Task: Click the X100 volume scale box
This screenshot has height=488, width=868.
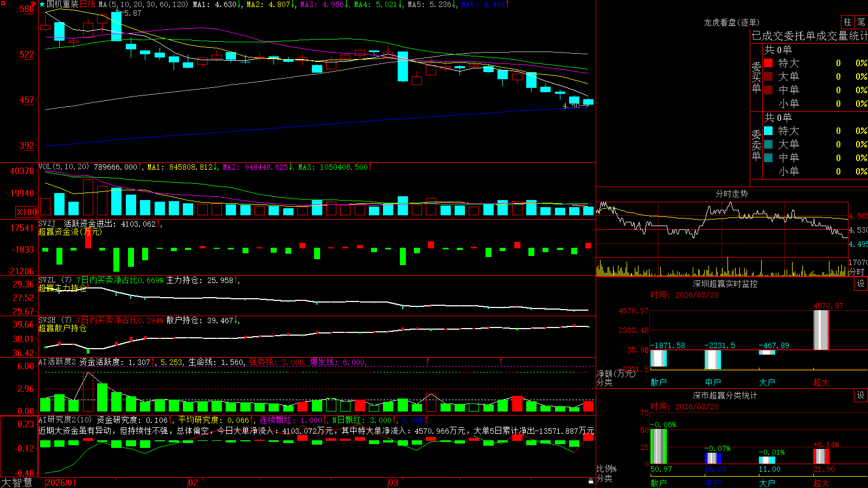Action: (x=27, y=212)
